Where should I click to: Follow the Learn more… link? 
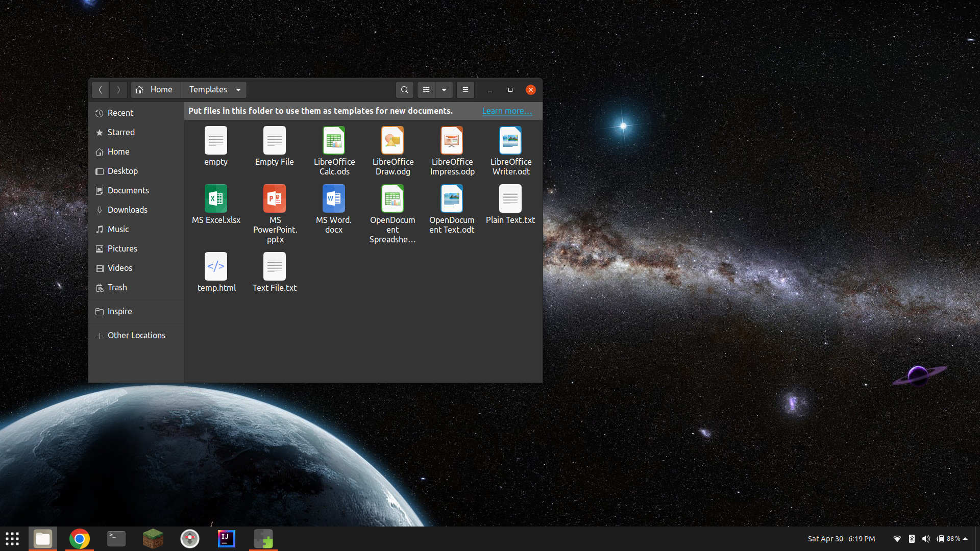(507, 111)
